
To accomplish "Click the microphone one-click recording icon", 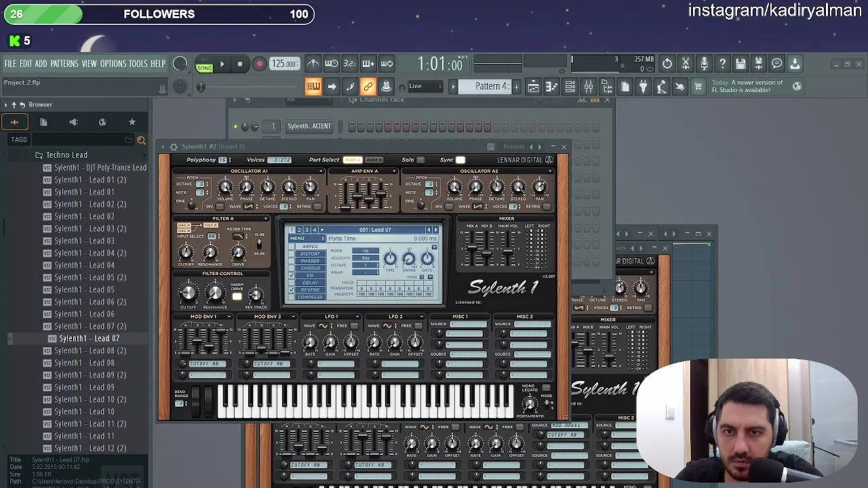I will (x=704, y=64).
